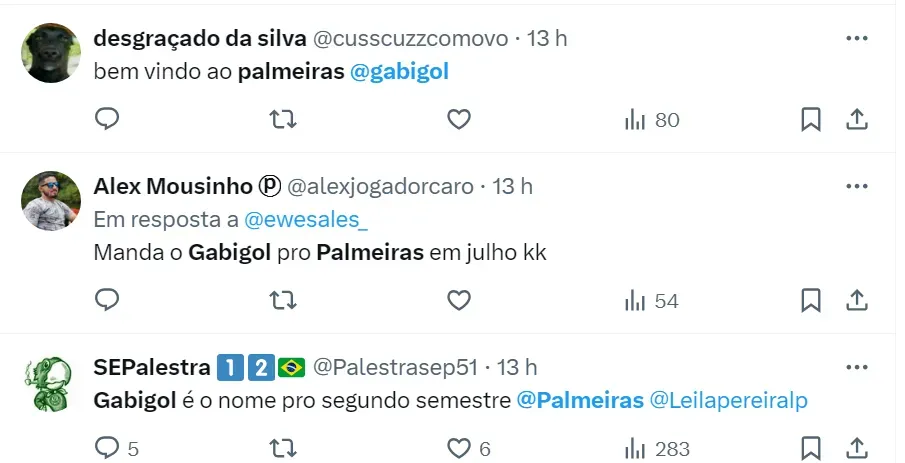
Task: Open more options for Alex Mousinho's tweet
Action: (x=857, y=186)
